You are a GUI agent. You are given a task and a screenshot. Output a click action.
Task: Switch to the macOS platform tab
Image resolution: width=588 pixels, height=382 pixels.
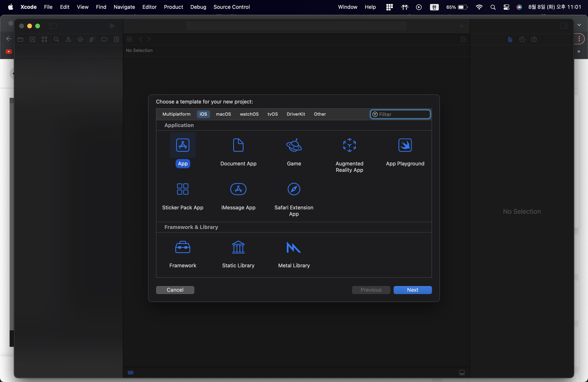click(x=223, y=114)
